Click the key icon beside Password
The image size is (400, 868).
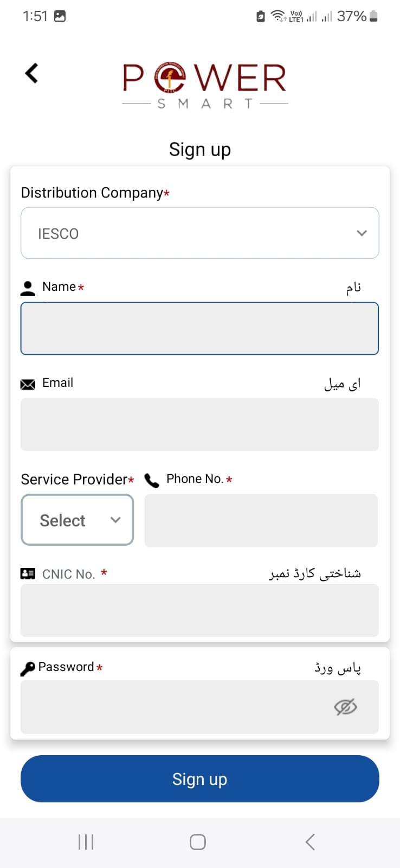click(x=28, y=669)
